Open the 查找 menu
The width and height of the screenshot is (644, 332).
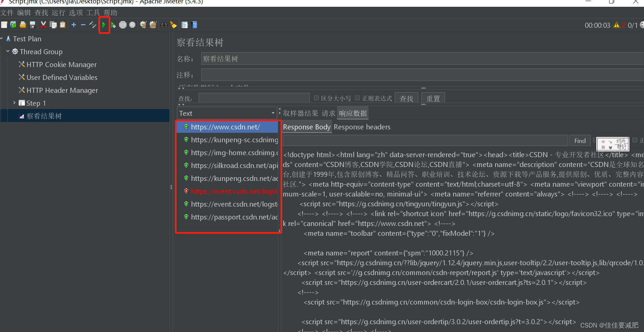click(41, 13)
